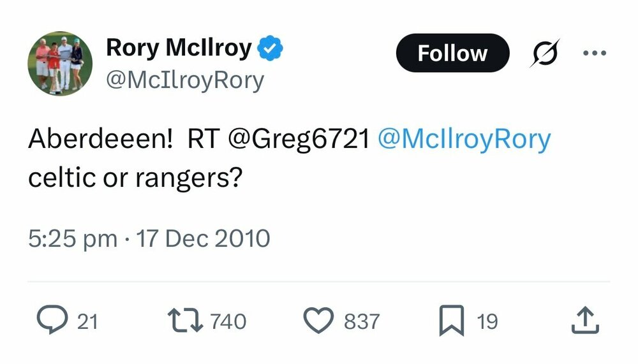Click the share upload arrow icon
This screenshot has width=638, height=364.
tap(585, 321)
